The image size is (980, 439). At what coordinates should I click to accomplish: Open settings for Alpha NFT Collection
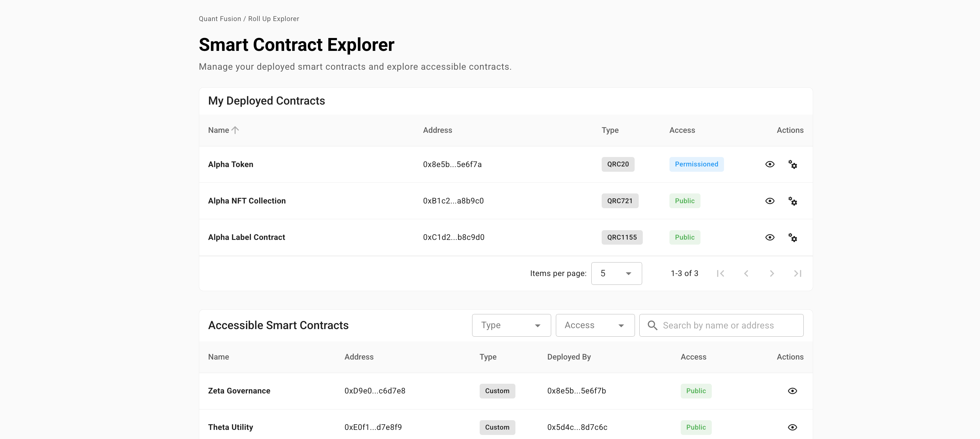pyautogui.click(x=792, y=201)
